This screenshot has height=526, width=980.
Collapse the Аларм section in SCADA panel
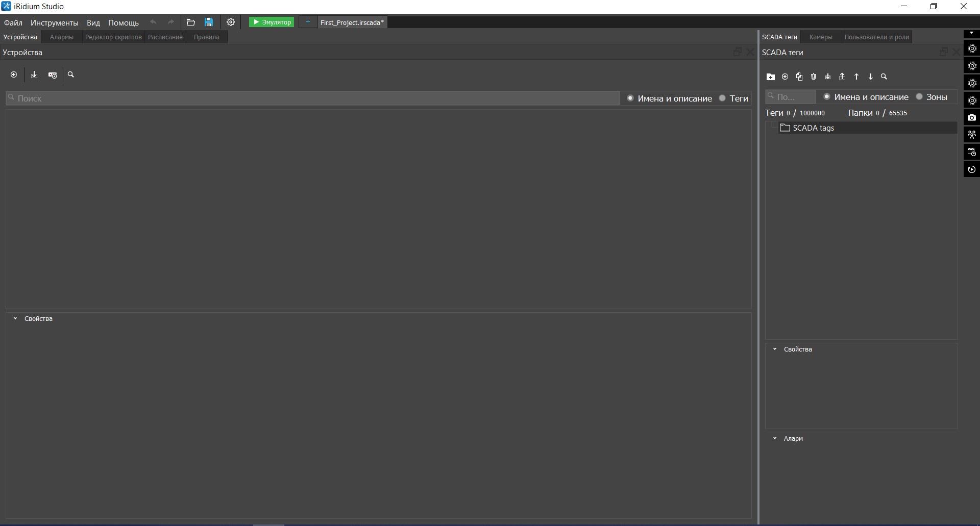click(x=775, y=439)
